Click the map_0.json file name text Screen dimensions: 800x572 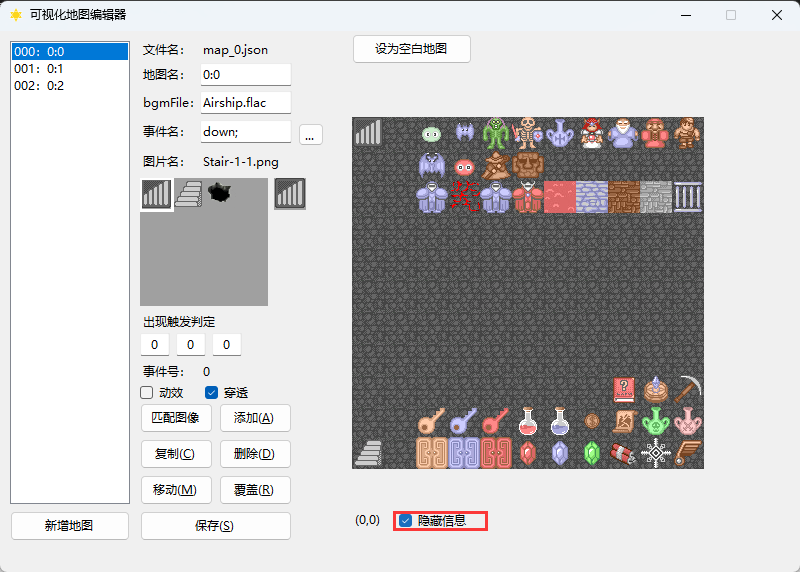tap(235, 50)
